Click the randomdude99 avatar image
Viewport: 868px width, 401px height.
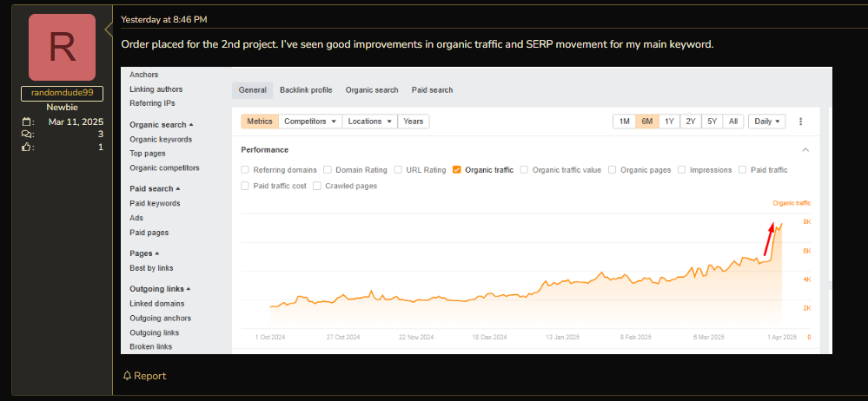point(62,47)
